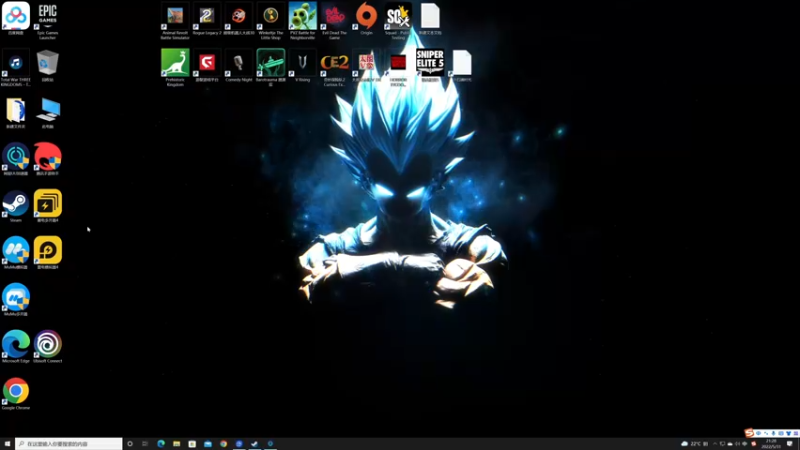Open the white text document in top row

pyautogui.click(x=430, y=19)
